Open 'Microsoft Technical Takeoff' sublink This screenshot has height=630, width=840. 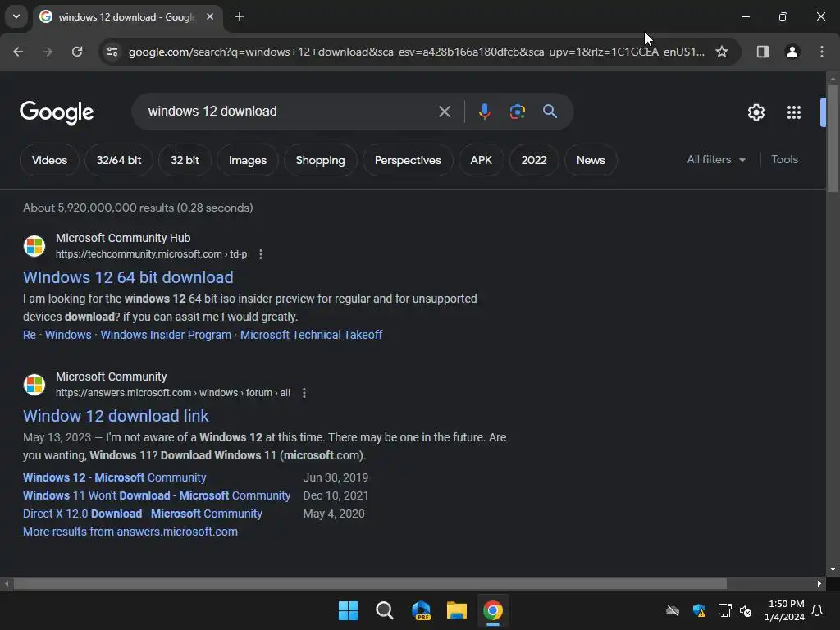311,335
